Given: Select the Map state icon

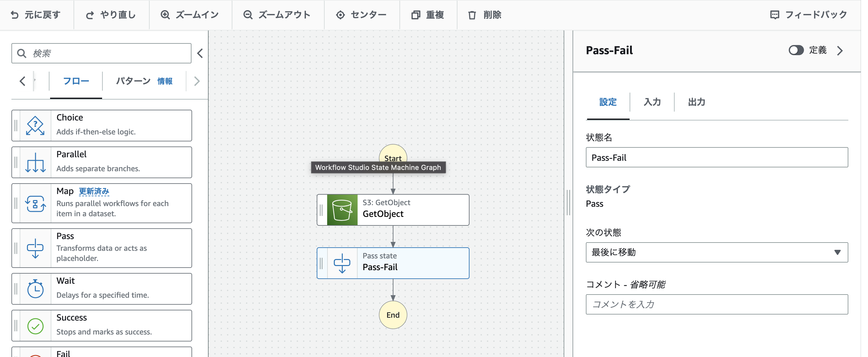Looking at the screenshot, I should point(36,204).
